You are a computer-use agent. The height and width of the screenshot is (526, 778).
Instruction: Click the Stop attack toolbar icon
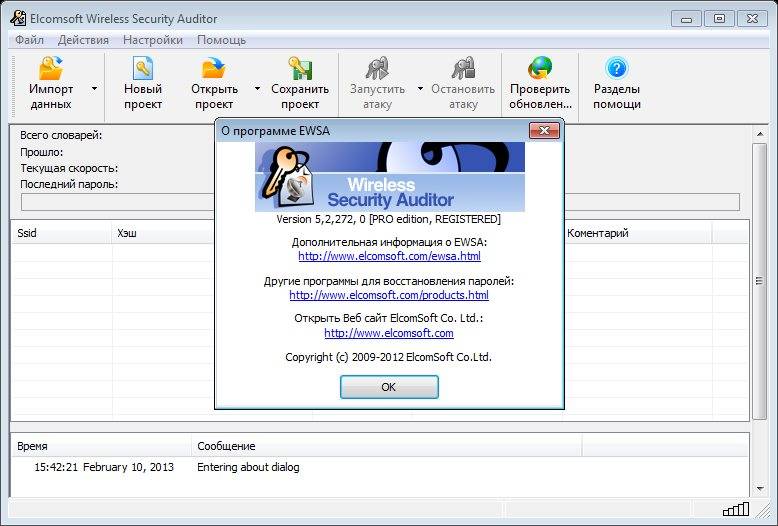463,68
